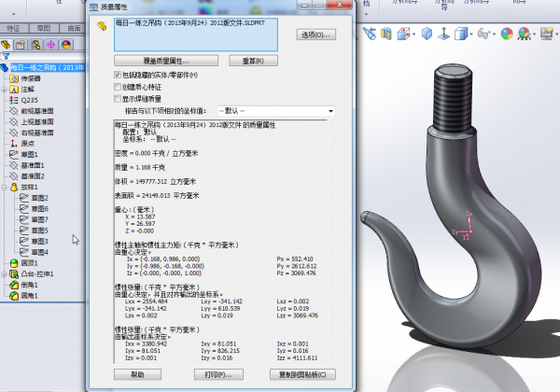Click the feature tree filter funnel icon
Screen dimensions: 560x392
click(x=7, y=56)
